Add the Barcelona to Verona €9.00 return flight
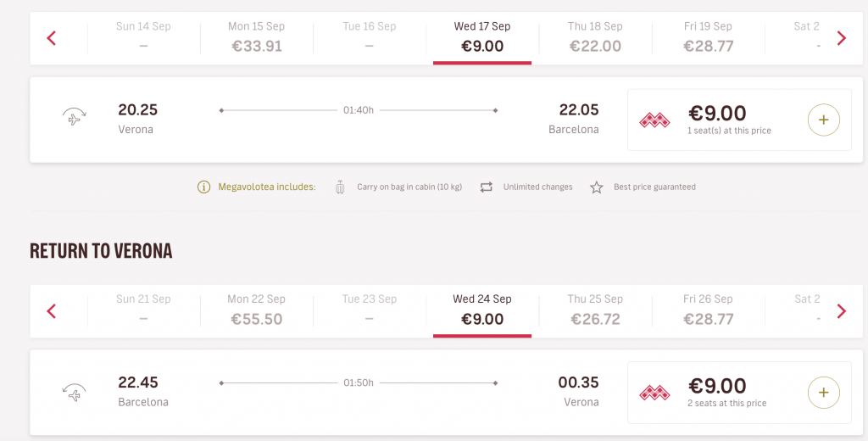 (x=823, y=393)
